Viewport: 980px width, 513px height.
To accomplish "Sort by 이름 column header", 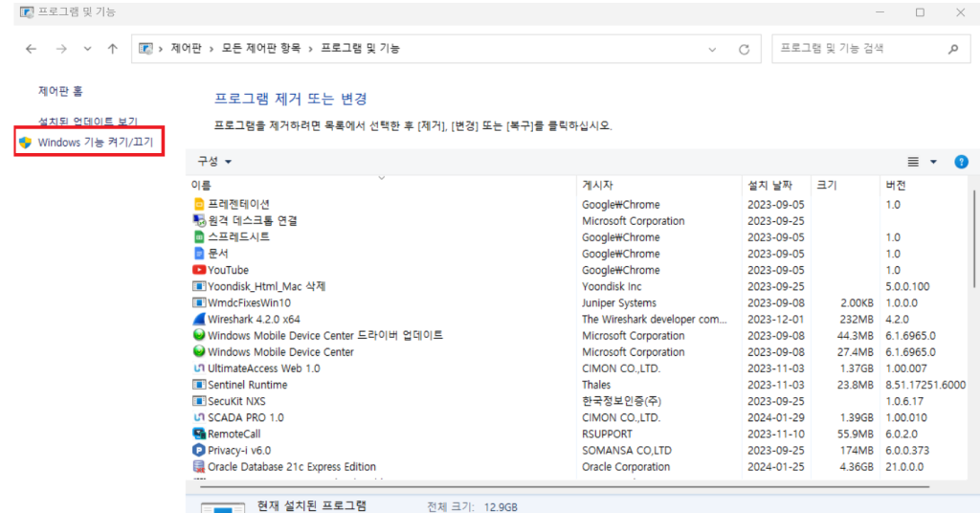I will click(201, 186).
